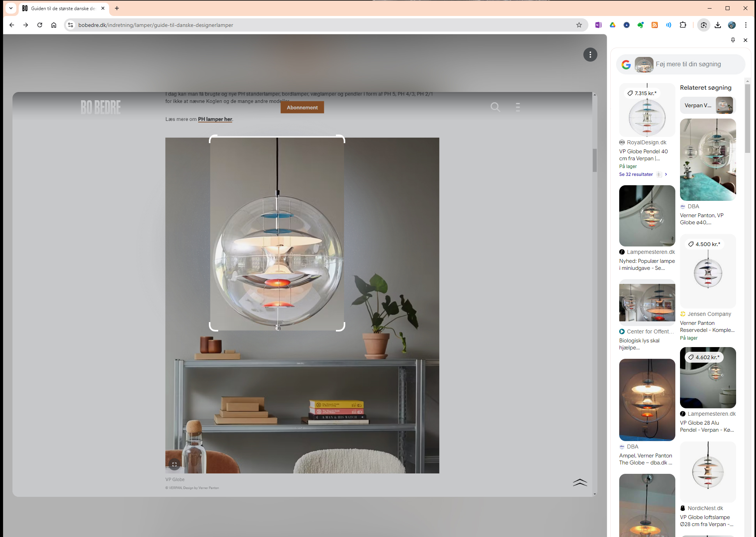
Task: Open OneNote clipper extension
Action: (599, 25)
